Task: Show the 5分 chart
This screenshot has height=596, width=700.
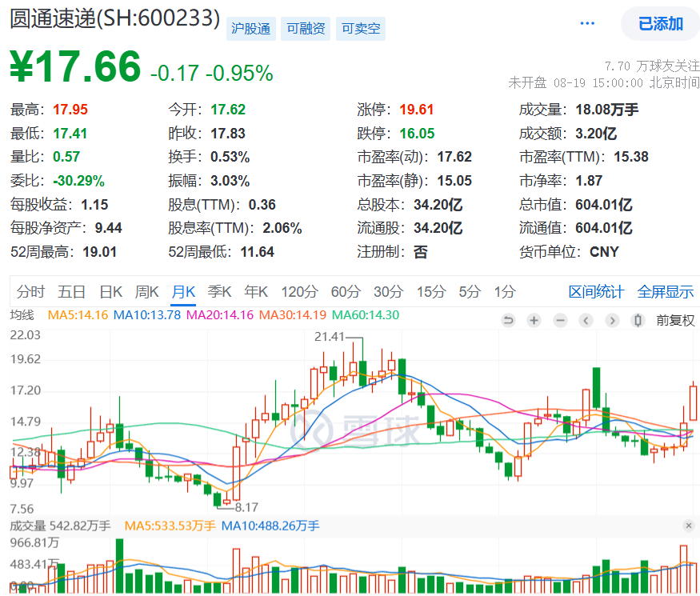Action: pos(470,292)
